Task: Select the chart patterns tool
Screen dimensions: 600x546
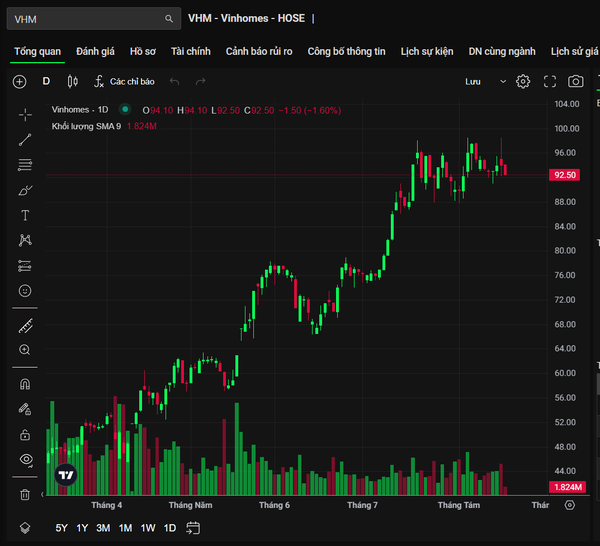Action: pyautogui.click(x=25, y=240)
